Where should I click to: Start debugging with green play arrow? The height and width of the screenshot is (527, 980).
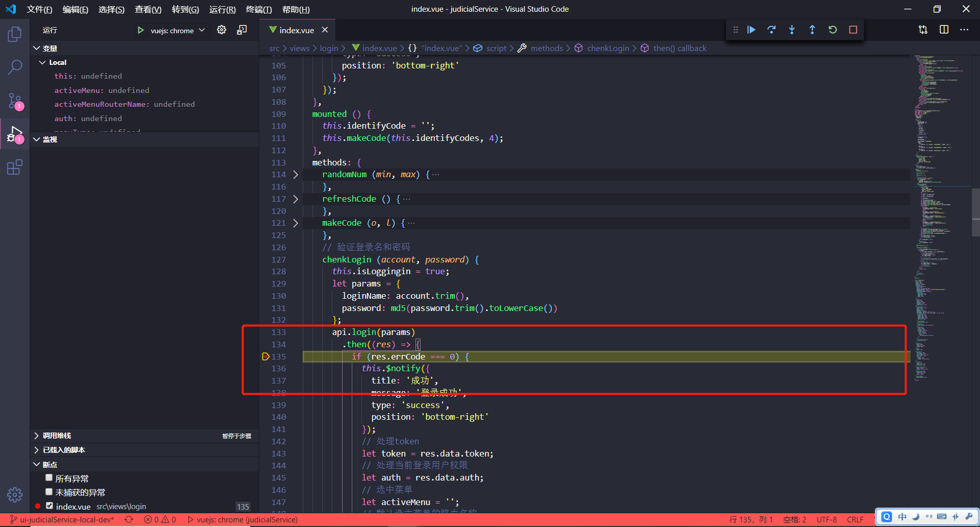(x=140, y=30)
